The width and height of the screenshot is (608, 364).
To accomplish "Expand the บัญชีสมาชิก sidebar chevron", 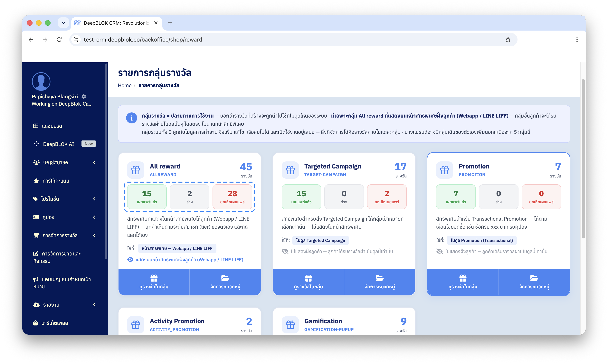I will pyautogui.click(x=94, y=162).
